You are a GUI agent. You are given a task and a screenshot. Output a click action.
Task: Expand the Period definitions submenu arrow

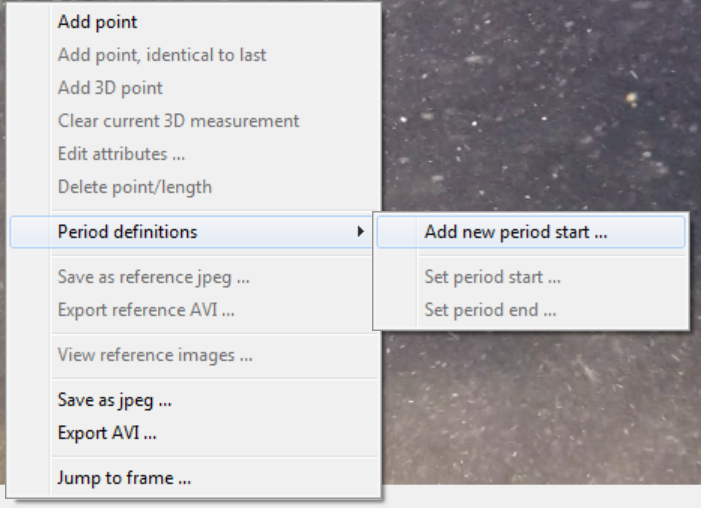[360, 232]
